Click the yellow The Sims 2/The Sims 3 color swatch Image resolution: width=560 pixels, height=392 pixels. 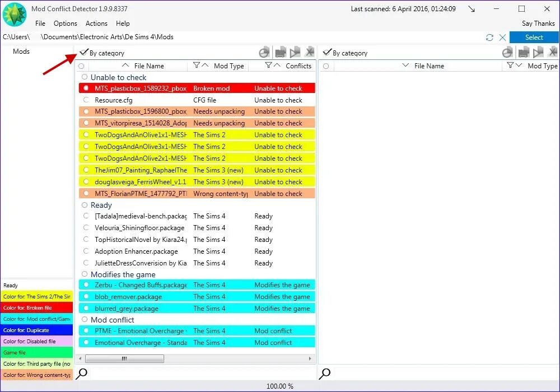point(37,296)
